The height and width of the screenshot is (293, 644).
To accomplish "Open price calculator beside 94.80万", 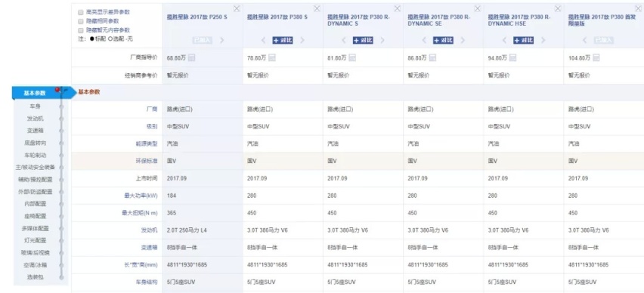I will pyautogui.click(x=512, y=58).
